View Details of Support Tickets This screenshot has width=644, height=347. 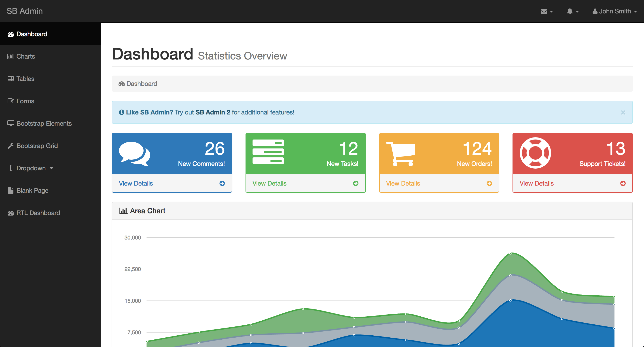coord(572,183)
